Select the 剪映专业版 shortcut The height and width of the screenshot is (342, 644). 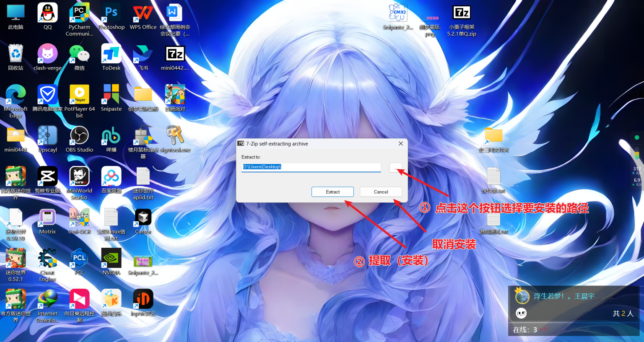47,181
